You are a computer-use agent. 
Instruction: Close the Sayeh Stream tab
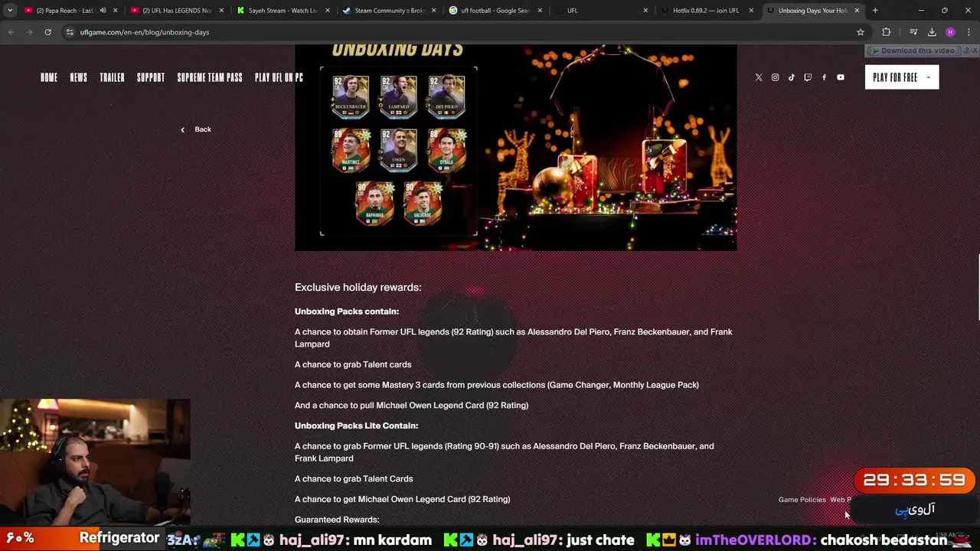[x=328, y=11]
